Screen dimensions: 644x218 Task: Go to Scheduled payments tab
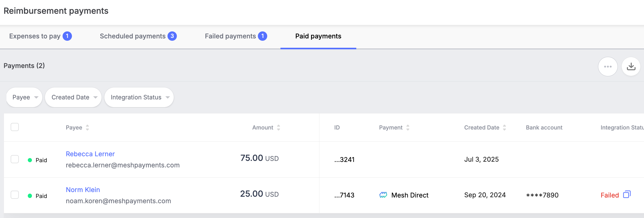point(138,36)
